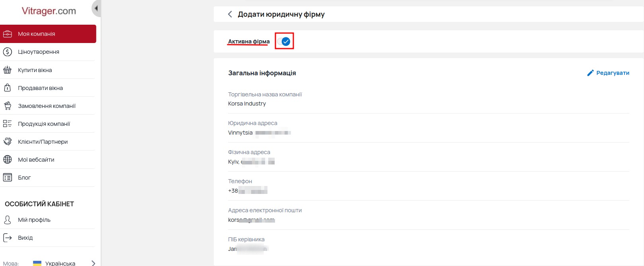
Task: Open Мої вебсайти
Action: tap(36, 160)
